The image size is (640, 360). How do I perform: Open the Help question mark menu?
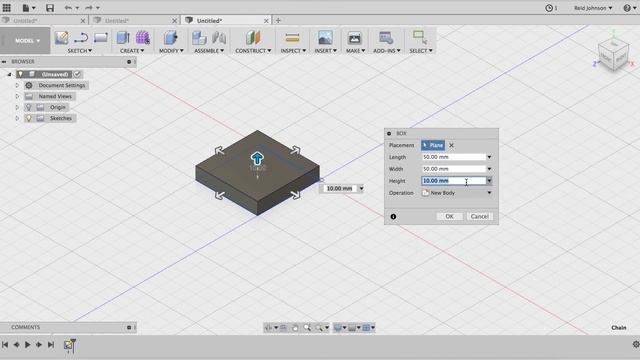(x=627, y=8)
